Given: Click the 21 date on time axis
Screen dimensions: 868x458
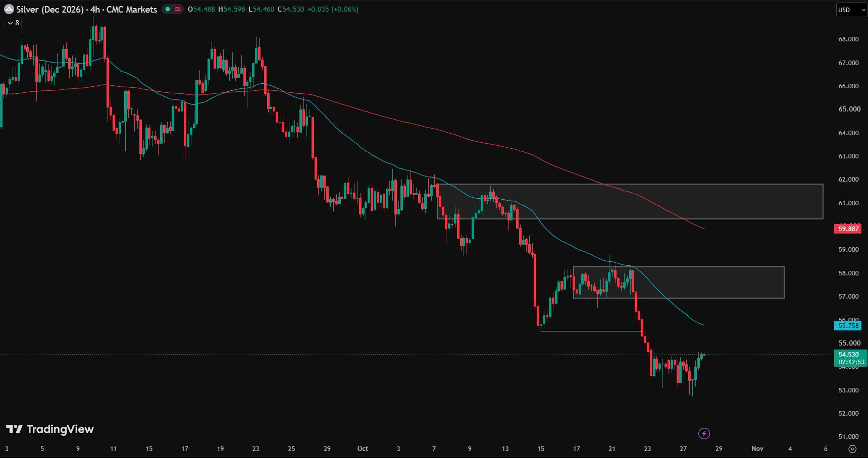Looking at the screenshot, I should click(x=612, y=448).
